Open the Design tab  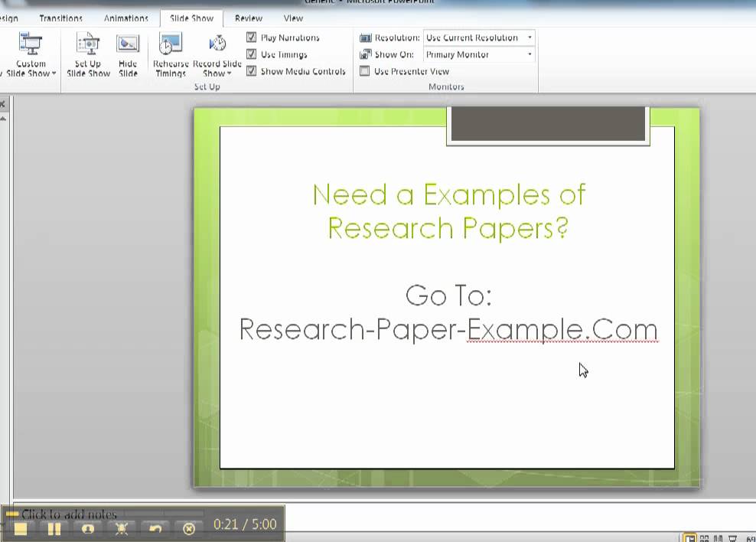click(x=8, y=18)
